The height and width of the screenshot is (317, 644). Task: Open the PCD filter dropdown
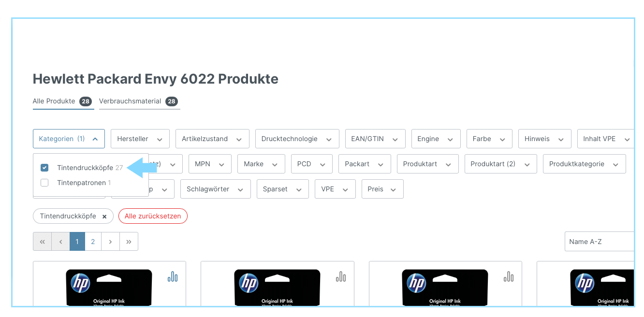point(312,164)
